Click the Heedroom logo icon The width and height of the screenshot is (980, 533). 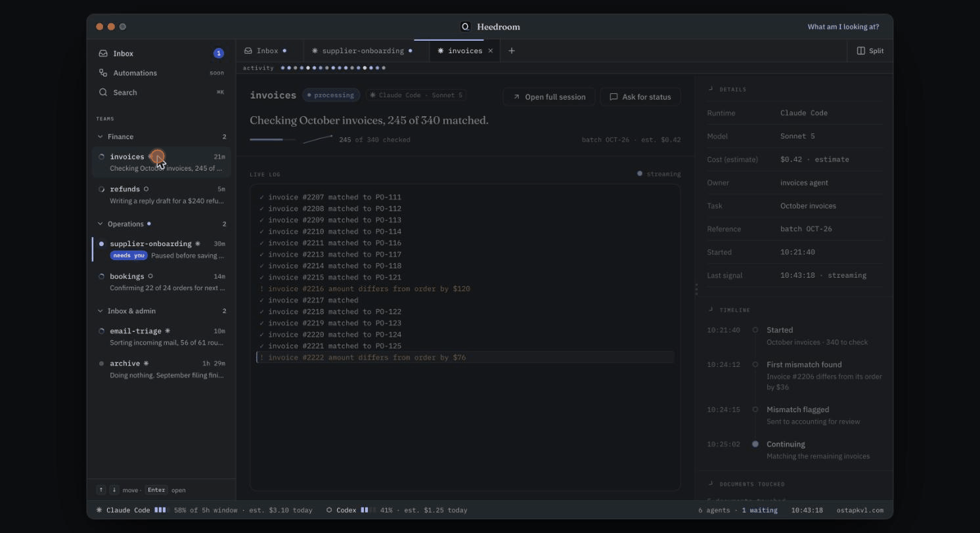tap(465, 27)
